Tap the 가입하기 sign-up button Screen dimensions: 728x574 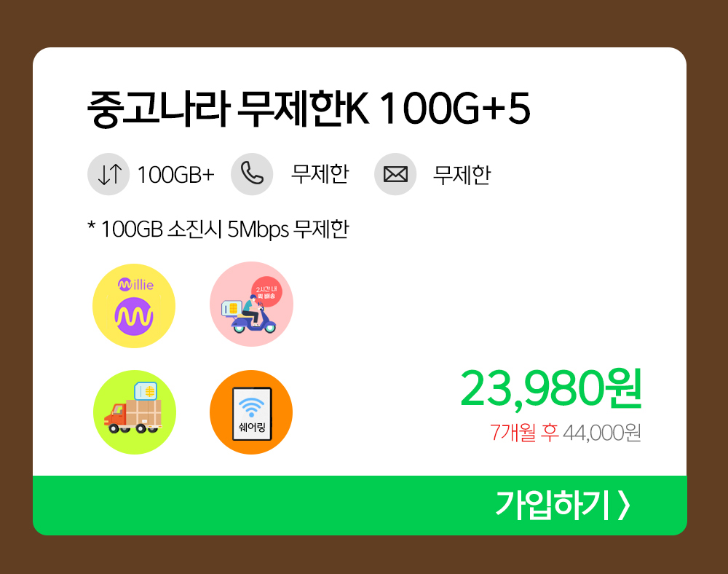[360, 506]
